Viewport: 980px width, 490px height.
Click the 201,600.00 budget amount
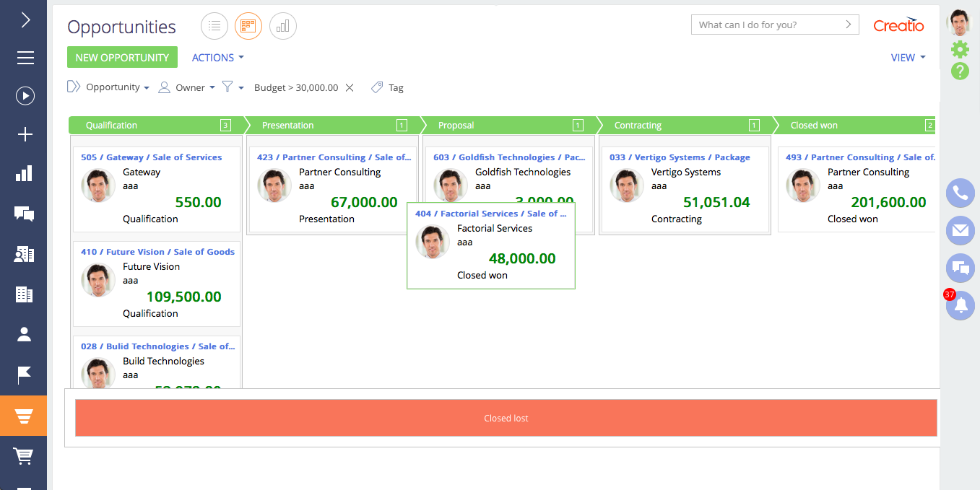(x=889, y=202)
